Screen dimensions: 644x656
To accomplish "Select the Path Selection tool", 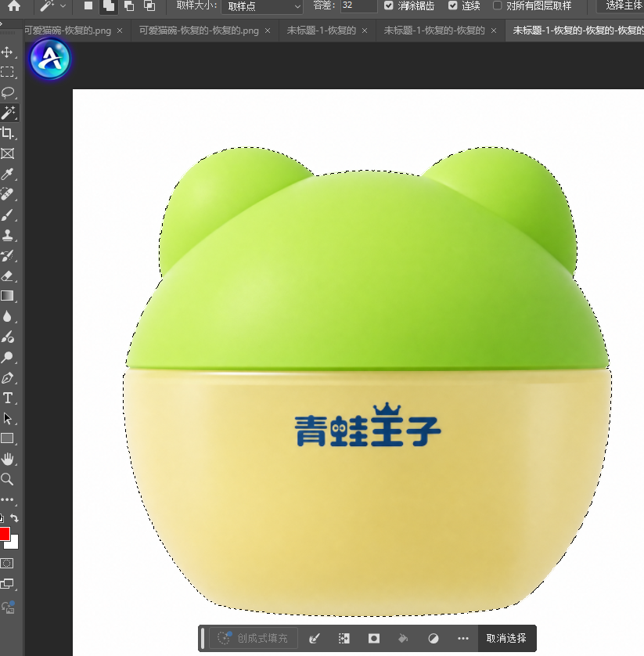I will [7, 418].
